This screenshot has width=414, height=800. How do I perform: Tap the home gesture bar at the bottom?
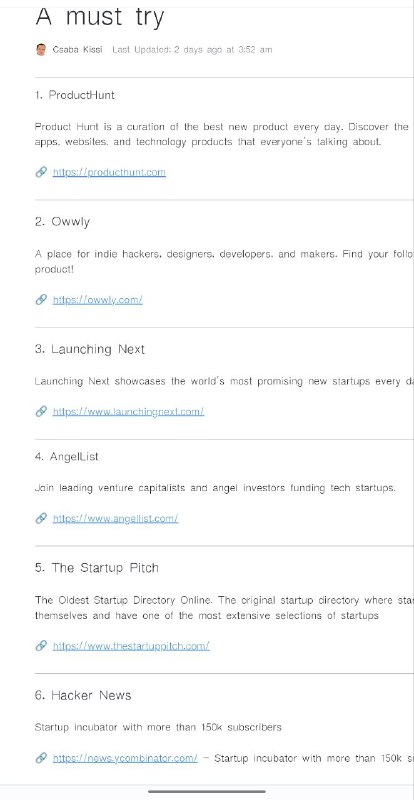point(207,791)
